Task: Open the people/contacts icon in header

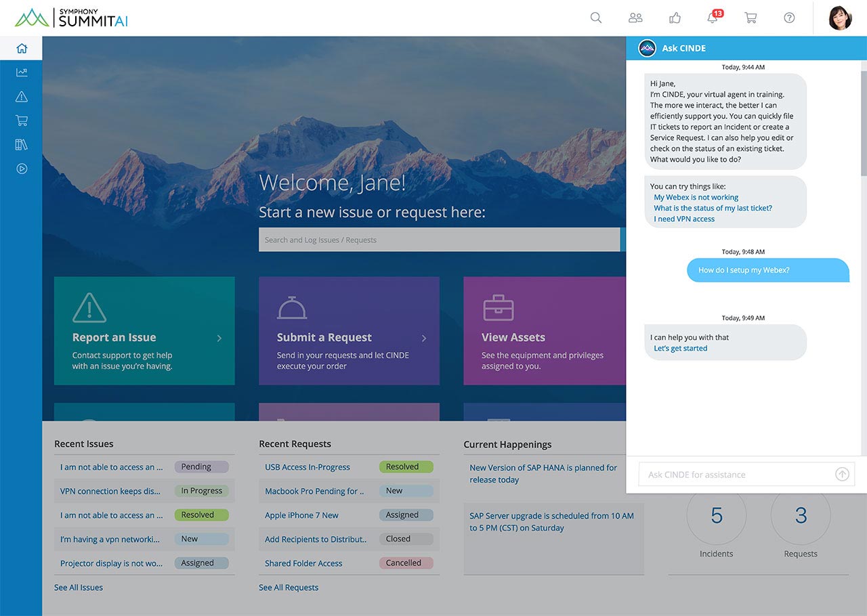Action: coord(635,18)
